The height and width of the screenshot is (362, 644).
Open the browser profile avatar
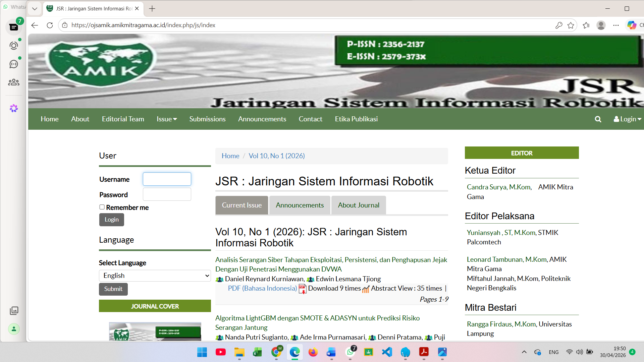tap(601, 25)
